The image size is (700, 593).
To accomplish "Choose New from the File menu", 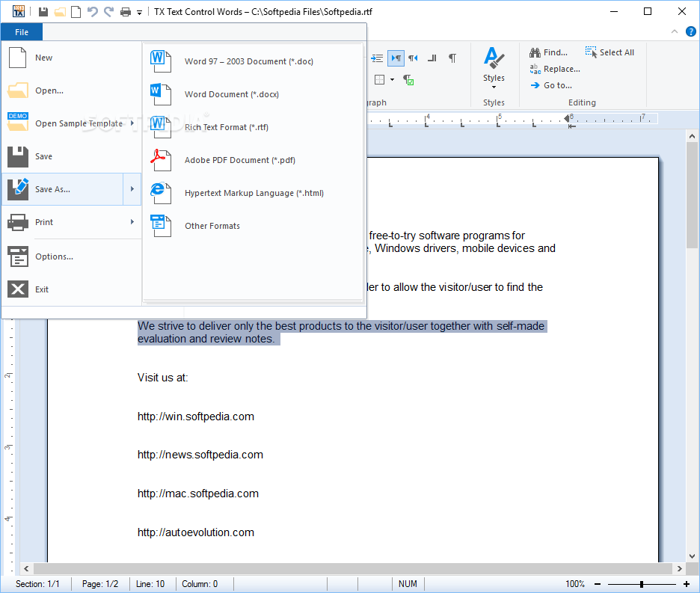I will click(x=72, y=58).
